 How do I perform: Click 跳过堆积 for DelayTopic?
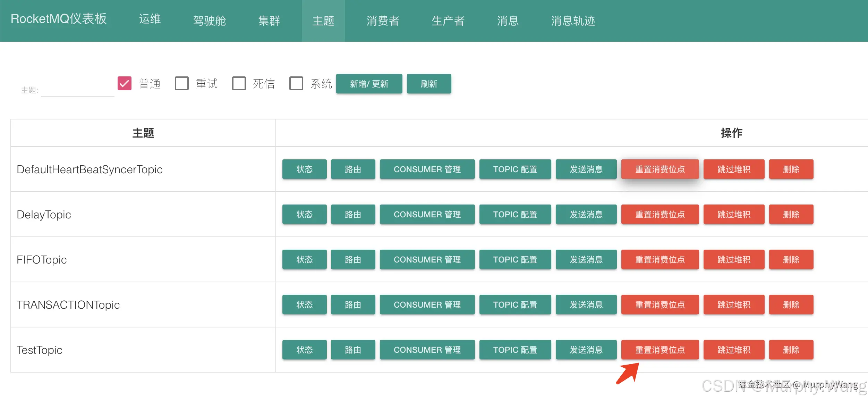[x=733, y=214]
